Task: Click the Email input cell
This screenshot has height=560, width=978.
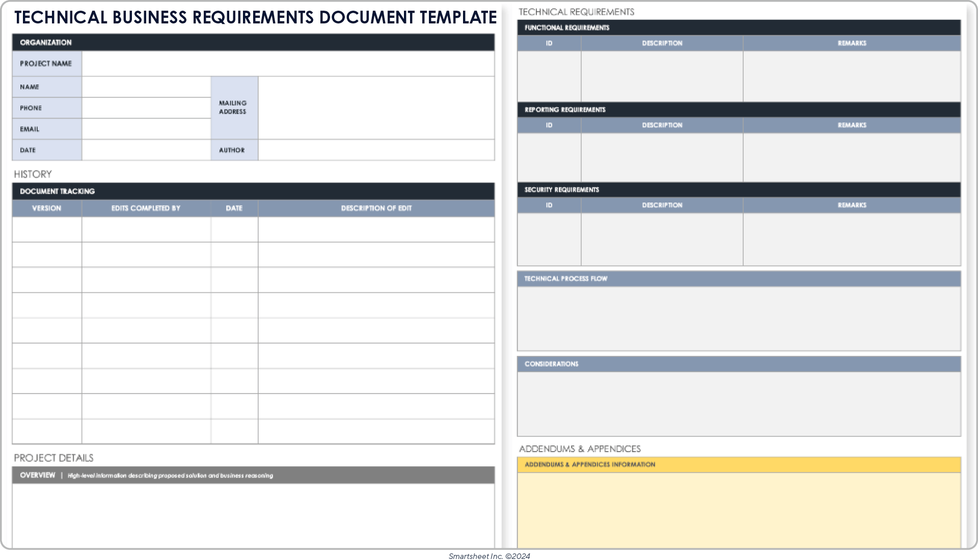Action: coord(146,129)
